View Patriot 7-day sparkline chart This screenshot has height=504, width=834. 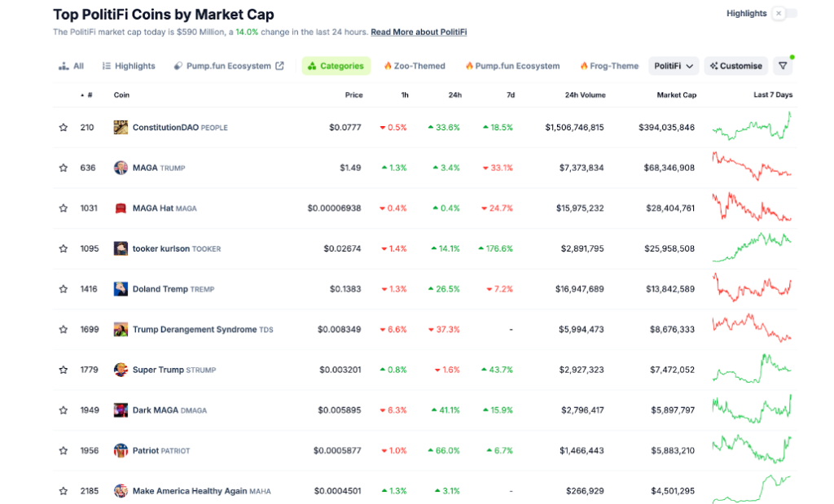point(752,449)
